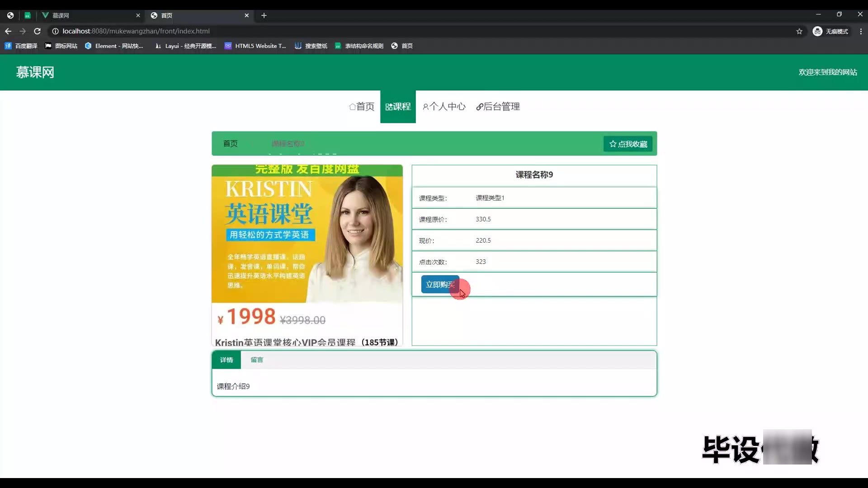Click the 323 click count value
Screen dimensions: 868x488
click(481, 262)
